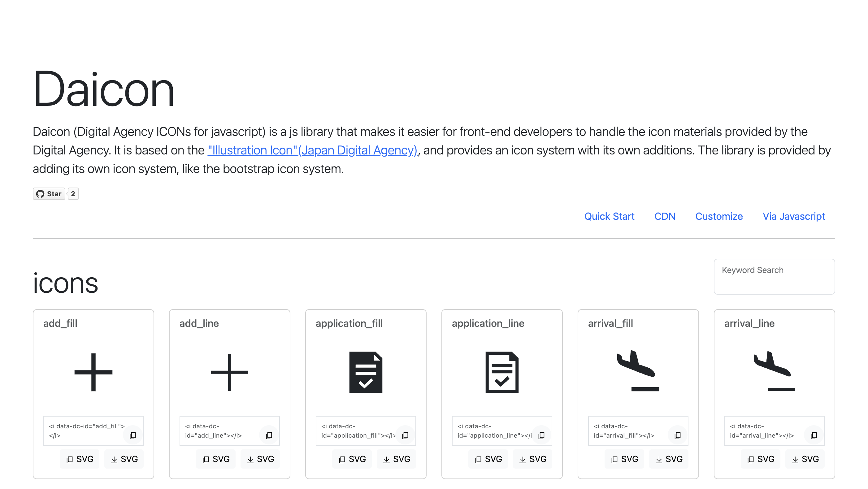The height and width of the screenshot is (489, 868).
Task: Click the application_fill document icon
Action: click(x=366, y=372)
